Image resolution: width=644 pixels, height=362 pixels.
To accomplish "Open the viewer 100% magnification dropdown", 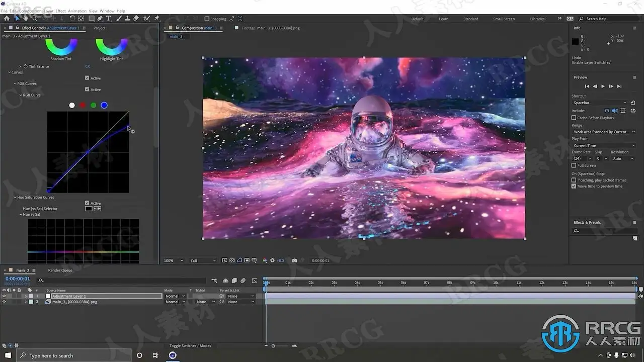I will [x=173, y=260].
